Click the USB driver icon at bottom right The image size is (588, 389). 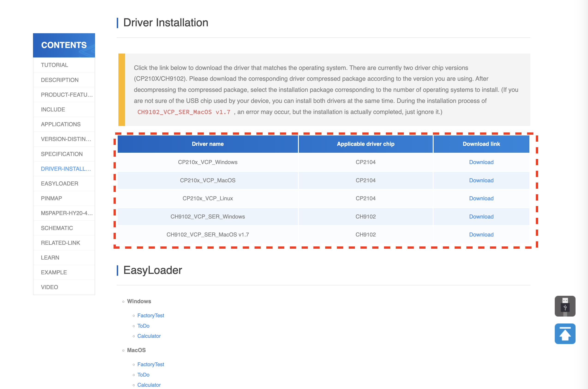point(565,306)
